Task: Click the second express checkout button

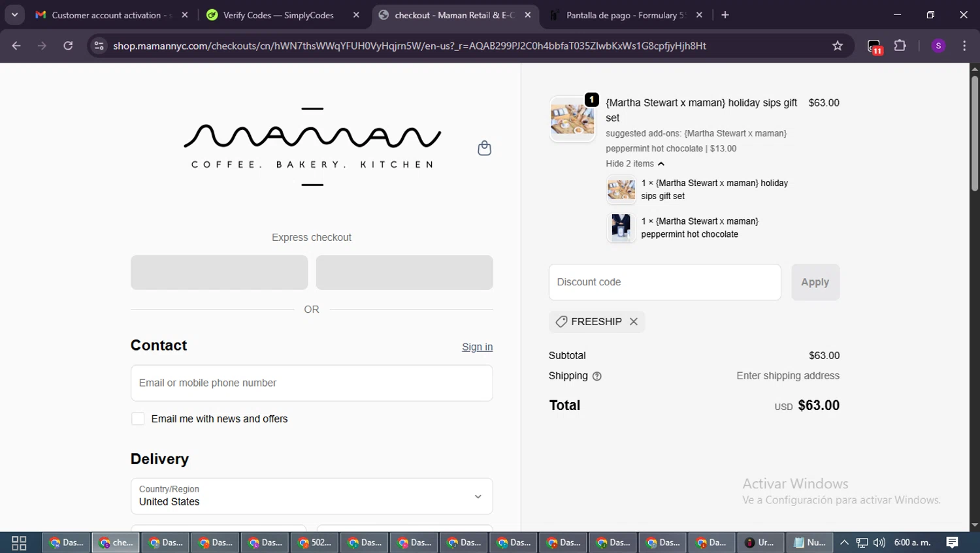Action: pyautogui.click(x=404, y=272)
